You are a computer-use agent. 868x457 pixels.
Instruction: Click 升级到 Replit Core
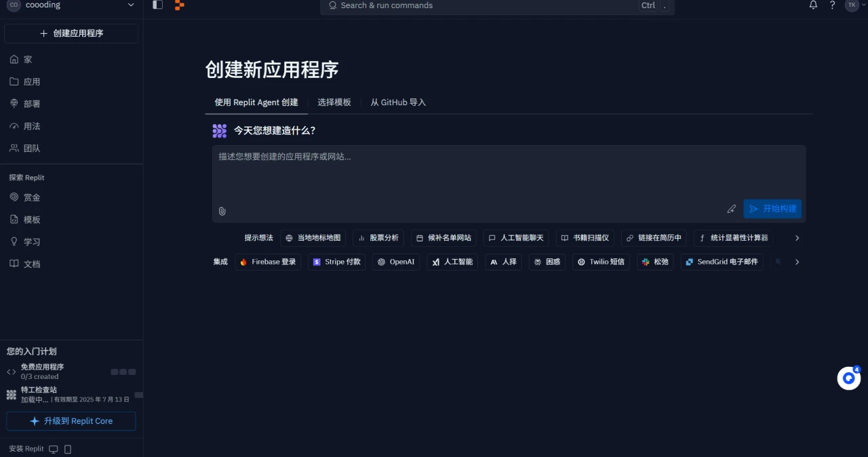click(x=71, y=420)
